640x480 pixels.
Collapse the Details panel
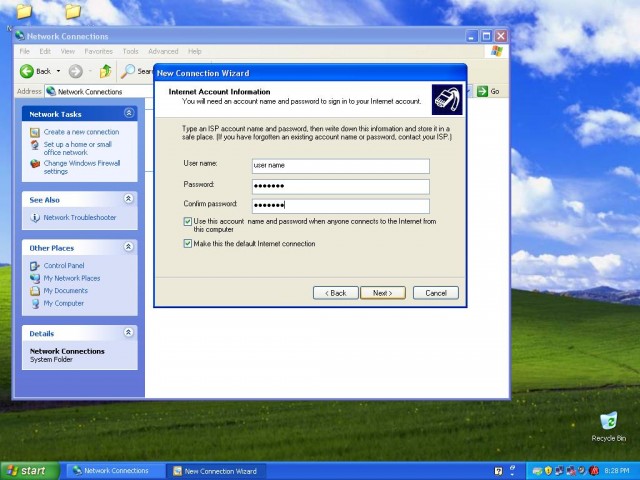[x=128, y=333]
